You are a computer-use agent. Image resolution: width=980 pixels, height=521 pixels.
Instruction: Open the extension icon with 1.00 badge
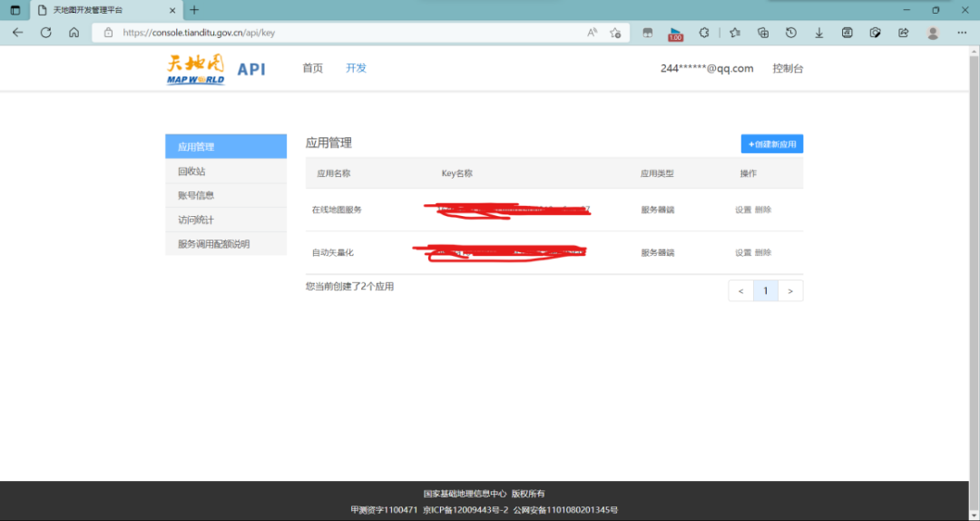(676, 34)
